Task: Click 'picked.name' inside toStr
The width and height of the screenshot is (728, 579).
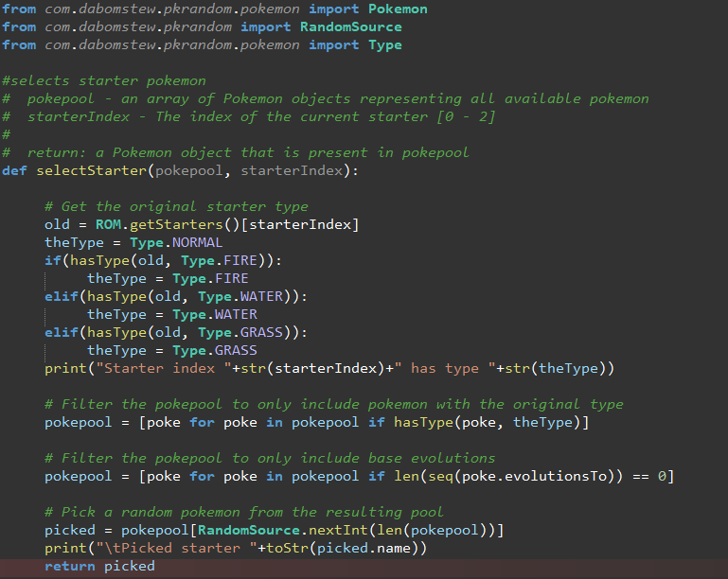Action: [364, 548]
